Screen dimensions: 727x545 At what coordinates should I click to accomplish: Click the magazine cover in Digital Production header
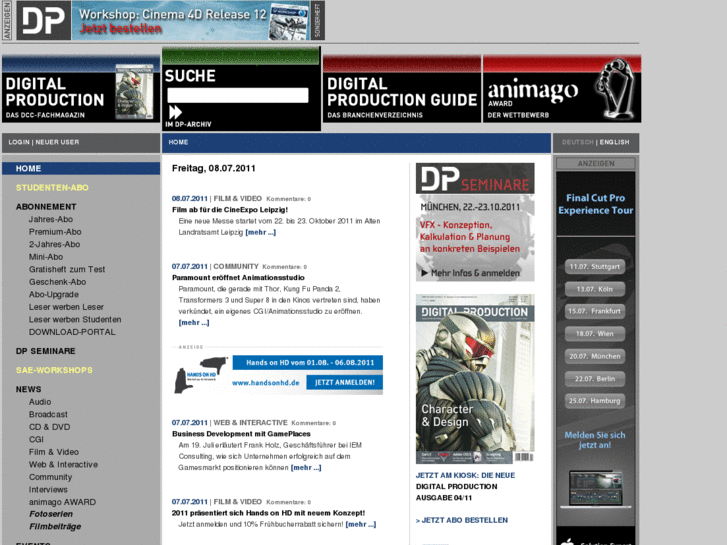[134, 92]
